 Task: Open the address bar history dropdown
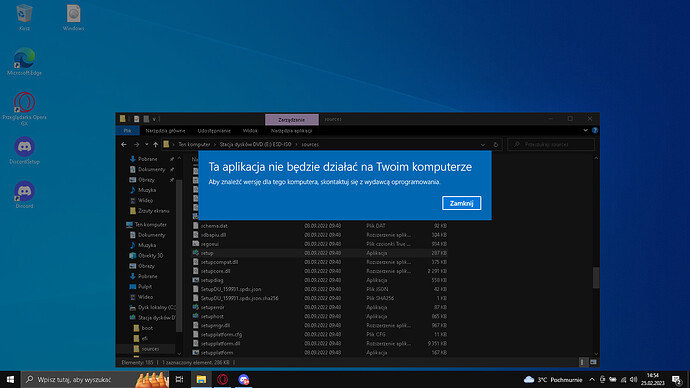tap(483, 144)
